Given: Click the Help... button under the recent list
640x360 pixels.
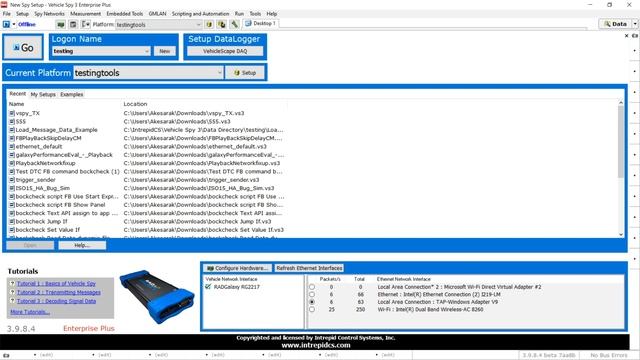Looking at the screenshot, I should [82, 245].
